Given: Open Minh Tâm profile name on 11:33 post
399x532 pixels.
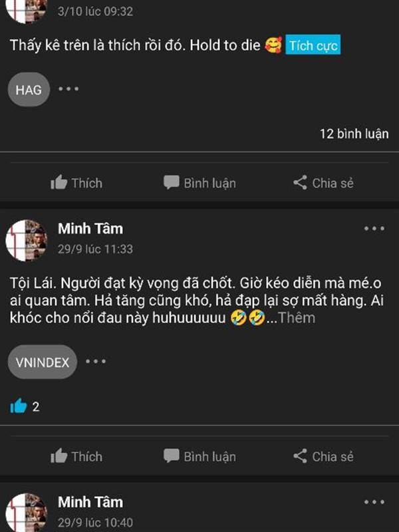Looking at the screenshot, I should point(90,229).
